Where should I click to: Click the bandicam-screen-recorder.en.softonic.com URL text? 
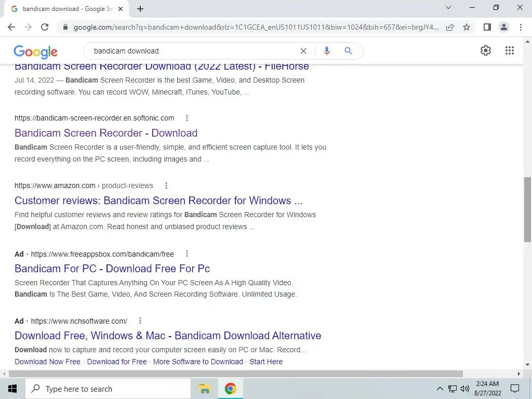click(x=95, y=118)
